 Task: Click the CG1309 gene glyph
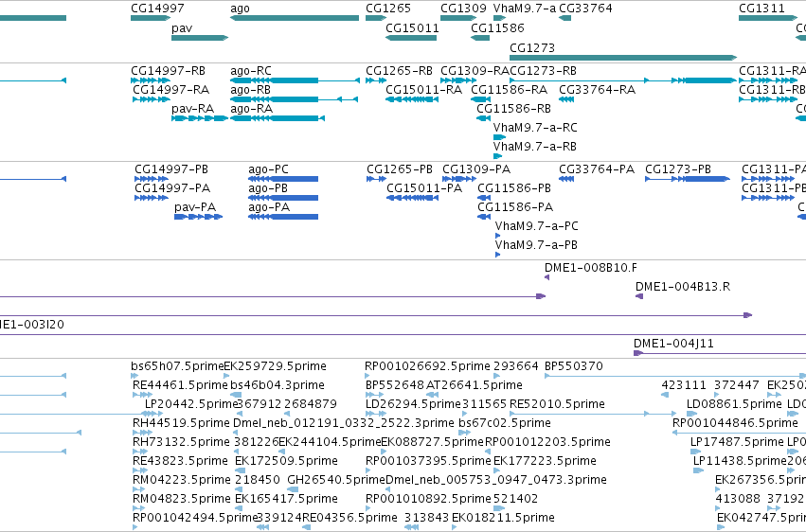(x=458, y=18)
